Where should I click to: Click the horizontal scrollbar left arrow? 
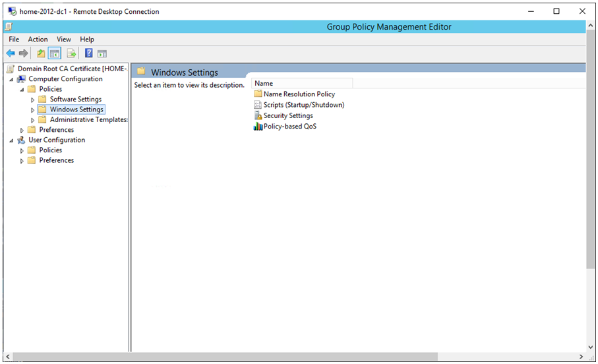point(8,357)
